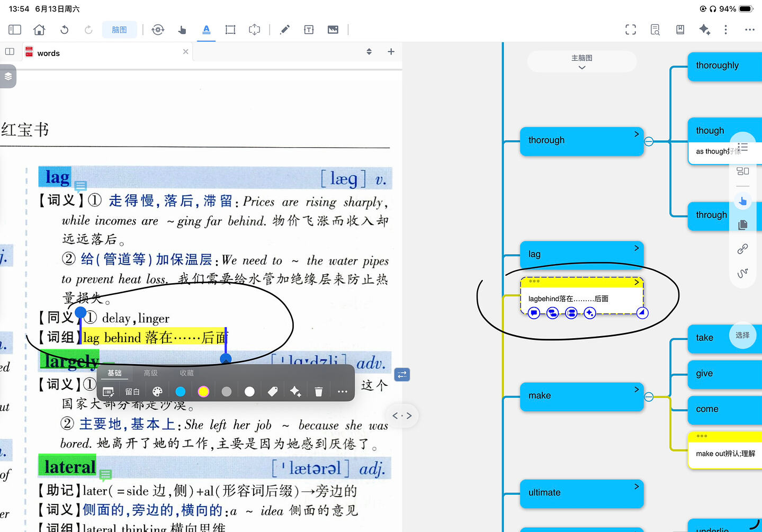Tap the 选择 select button
The height and width of the screenshot is (532, 762).
[742, 335]
